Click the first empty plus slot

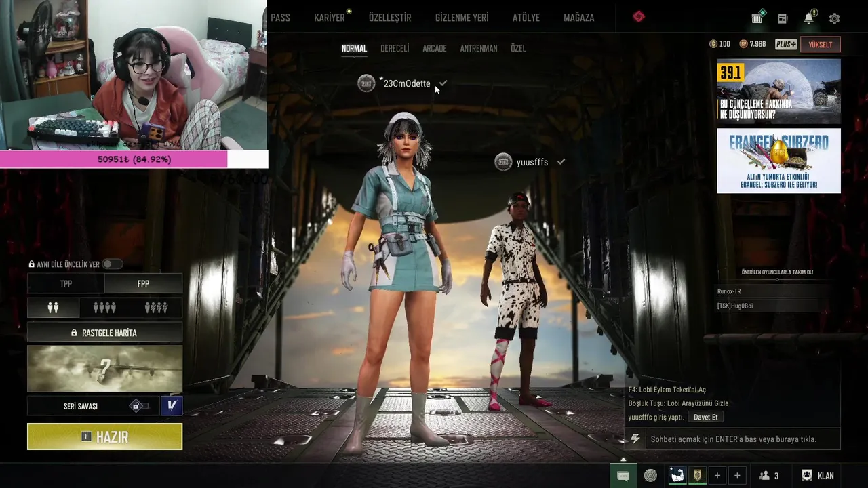pyautogui.click(x=717, y=475)
